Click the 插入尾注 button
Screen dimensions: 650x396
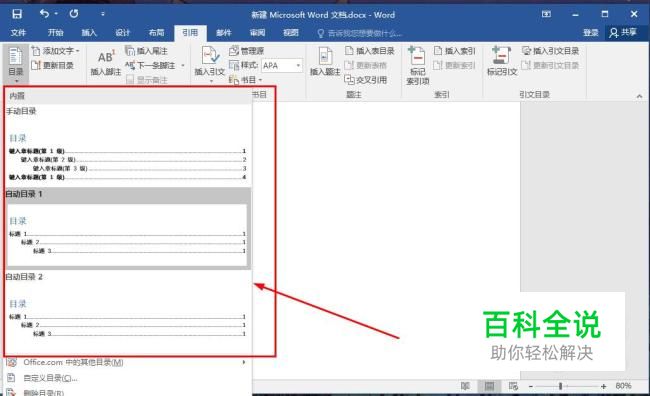coord(147,51)
